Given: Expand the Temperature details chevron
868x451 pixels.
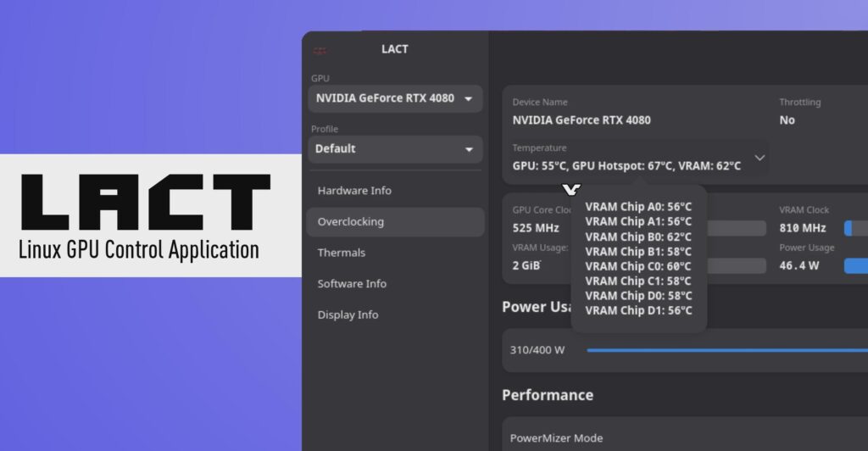Looking at the screenshot, I should pos(760,158).
